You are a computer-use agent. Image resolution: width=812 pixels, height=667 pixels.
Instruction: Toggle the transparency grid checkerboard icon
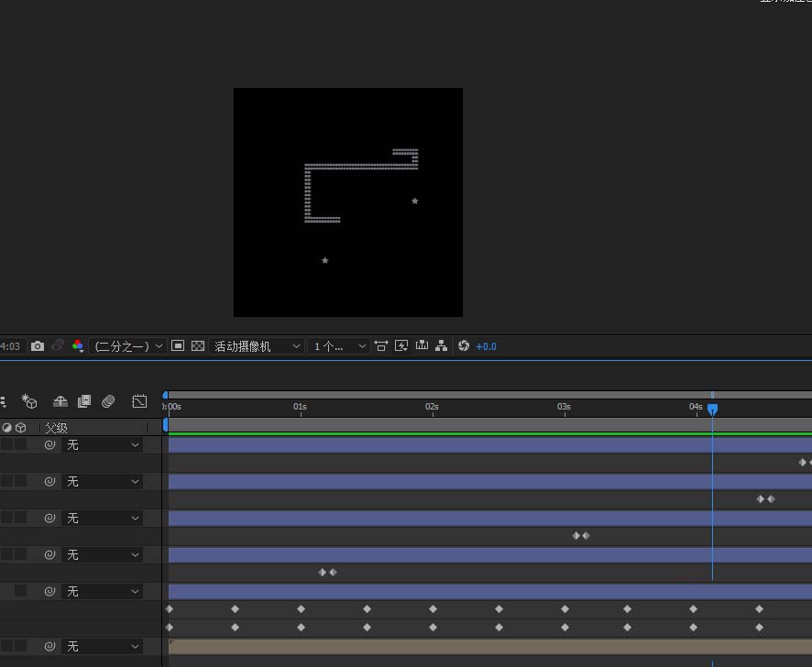pyautogui.click(x=198, y=345)
